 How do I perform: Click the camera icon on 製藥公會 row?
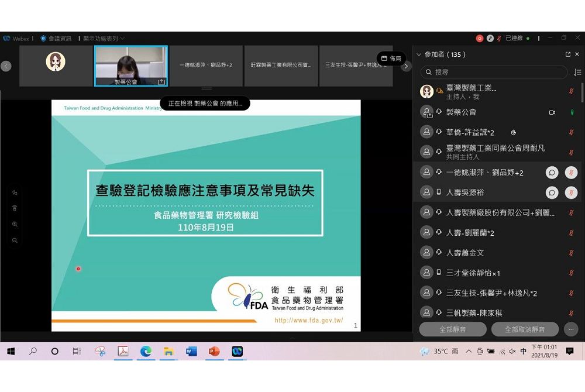coord(552,112)
